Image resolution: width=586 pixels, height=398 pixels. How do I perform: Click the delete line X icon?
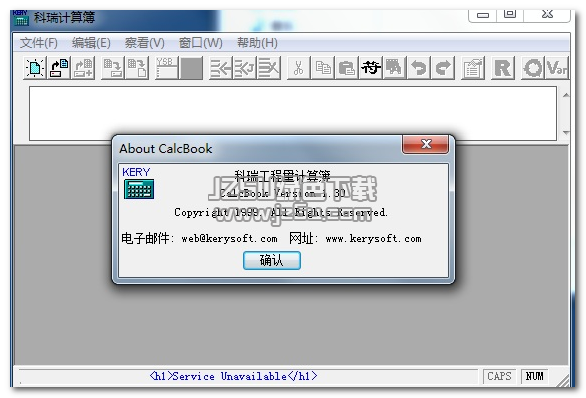tap(269, 68)
